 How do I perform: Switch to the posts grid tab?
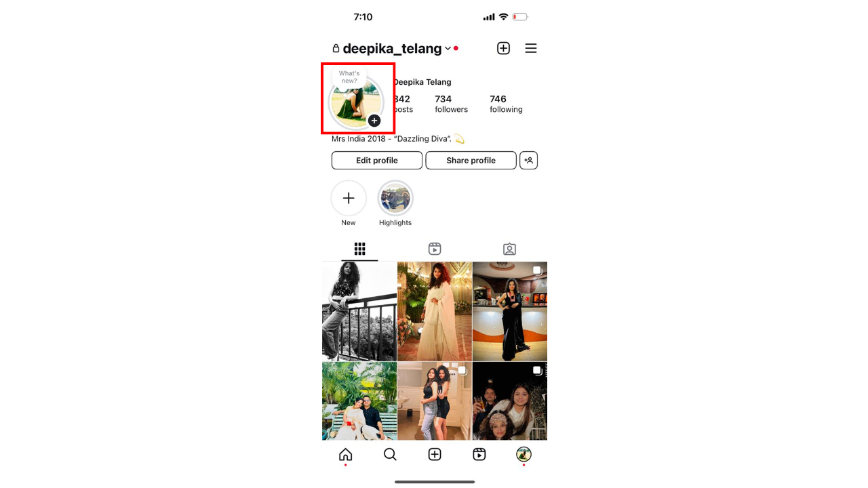pyautogui.click(x=360, y=249)
